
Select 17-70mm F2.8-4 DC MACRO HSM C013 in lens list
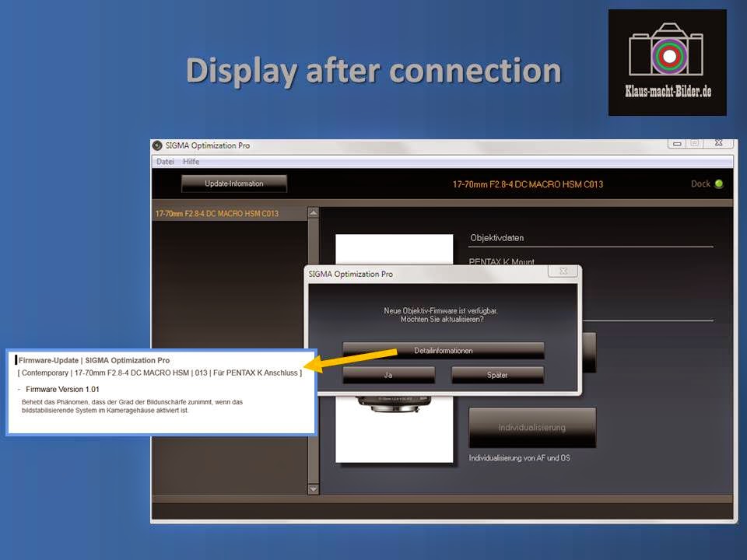pos(229,213)
